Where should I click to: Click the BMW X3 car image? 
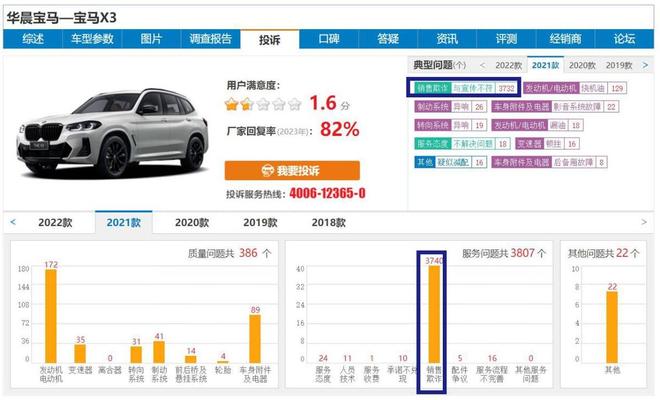click(x=112, y=133)
